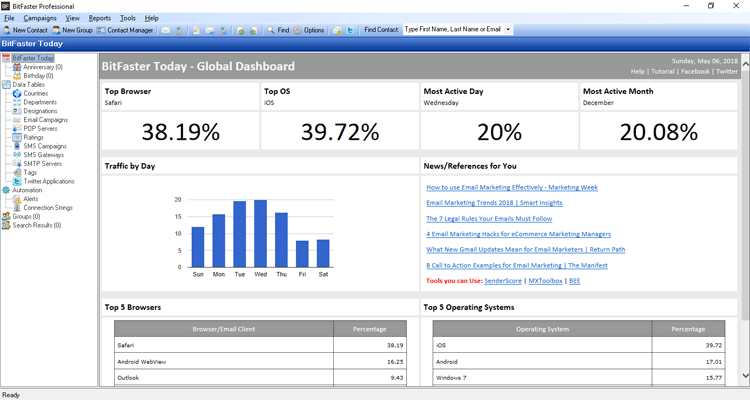Open Options via the gear toolbar icon
Image resolution: width=750 pixels, height=400 pixels.
(x=309, y=30)
